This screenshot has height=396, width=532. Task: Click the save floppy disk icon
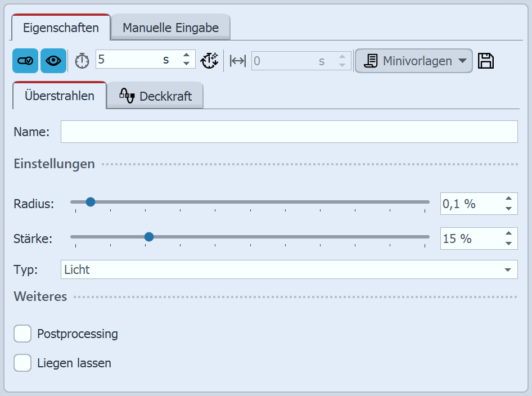click(486, 60)
